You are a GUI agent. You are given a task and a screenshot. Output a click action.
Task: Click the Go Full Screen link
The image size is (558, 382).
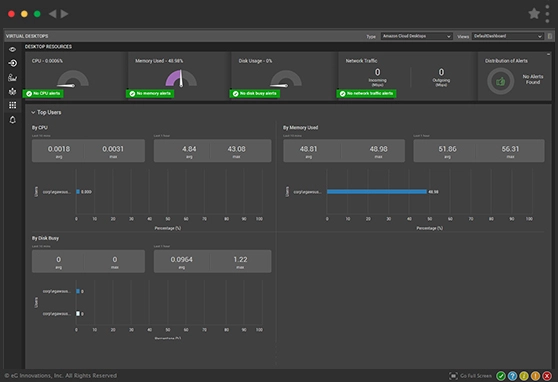476,376
